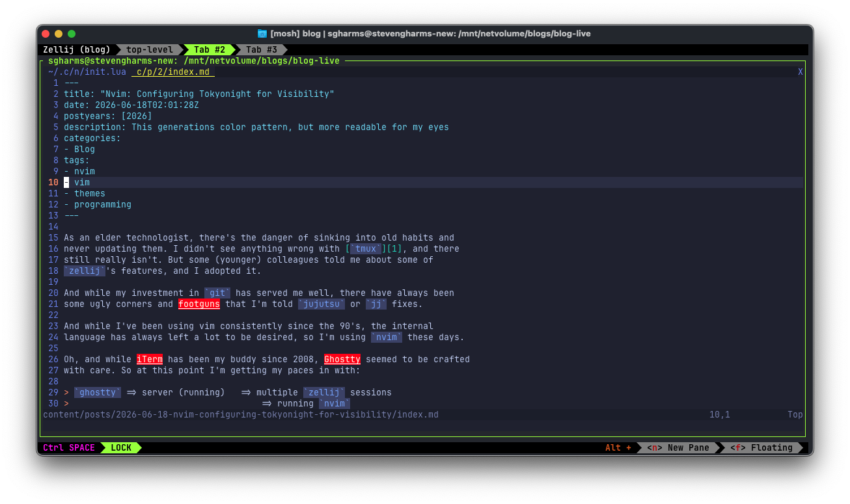
Task: Click the description line text
Action: pyautogui.click(x=256, y=127)
